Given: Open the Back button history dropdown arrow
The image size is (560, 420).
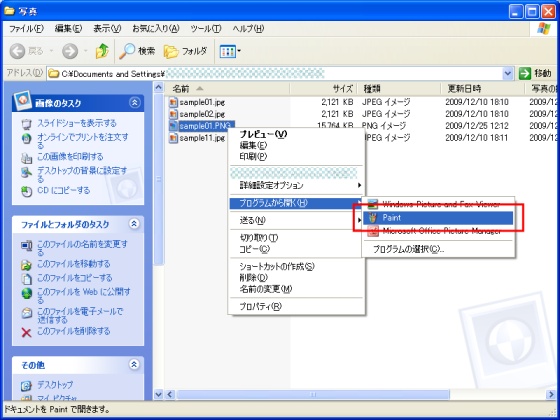Looking at the screenshot, I should pyautogui.click(x=51, y=51).
